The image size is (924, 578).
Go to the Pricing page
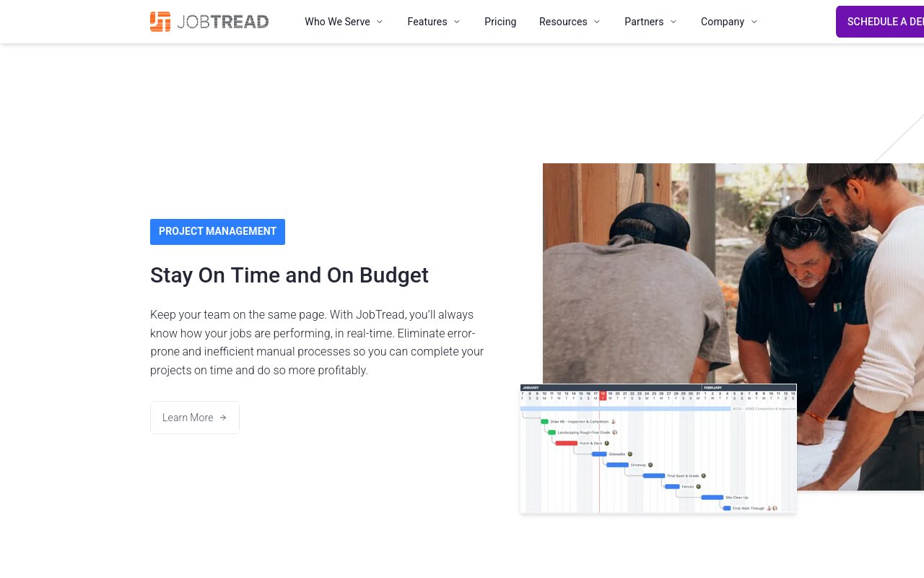[x=500, y=22]
